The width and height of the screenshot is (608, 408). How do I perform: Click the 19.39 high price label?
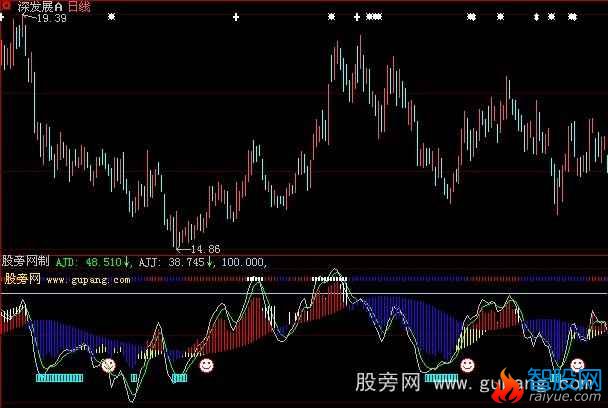click(x=51, y=18)
